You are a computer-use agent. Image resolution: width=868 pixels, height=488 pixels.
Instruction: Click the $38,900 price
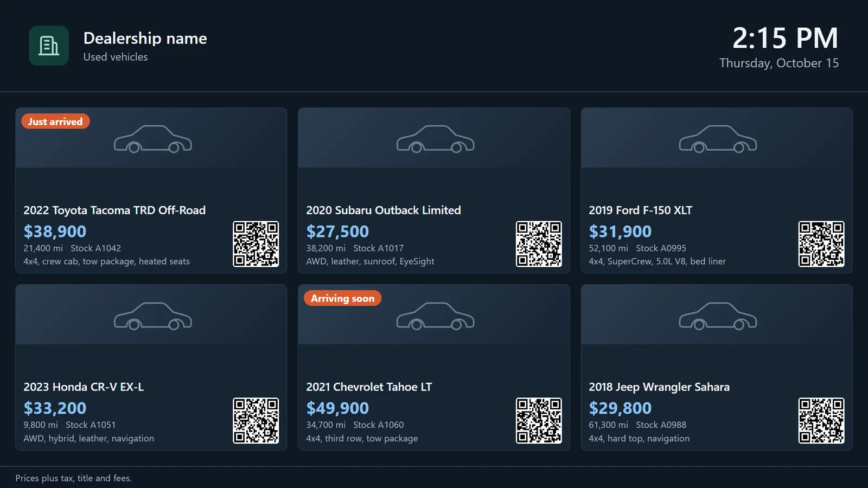pos(55,232)
